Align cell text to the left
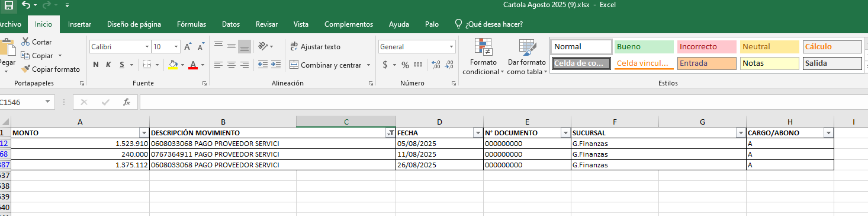 [x=218, y=65]
